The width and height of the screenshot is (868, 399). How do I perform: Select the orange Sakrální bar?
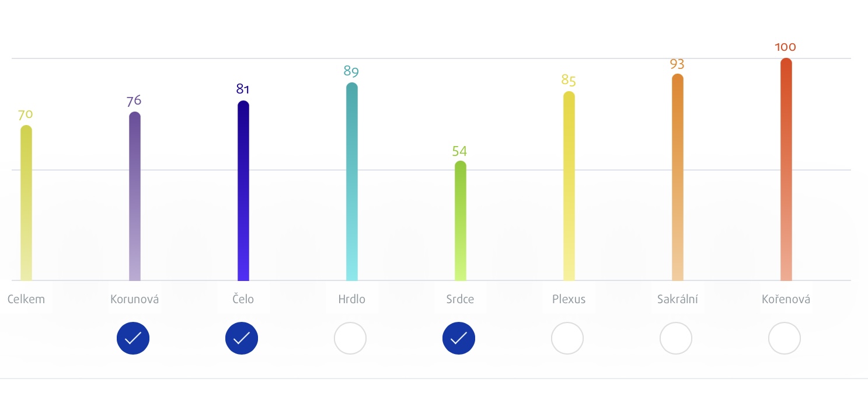pos(678,178)
